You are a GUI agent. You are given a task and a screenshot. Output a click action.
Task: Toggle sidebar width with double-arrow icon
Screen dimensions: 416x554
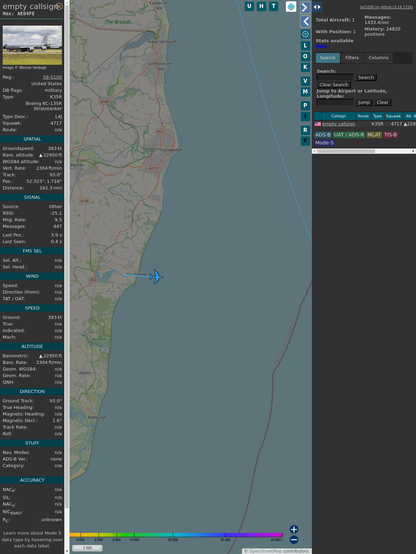[x=317, y=7]
